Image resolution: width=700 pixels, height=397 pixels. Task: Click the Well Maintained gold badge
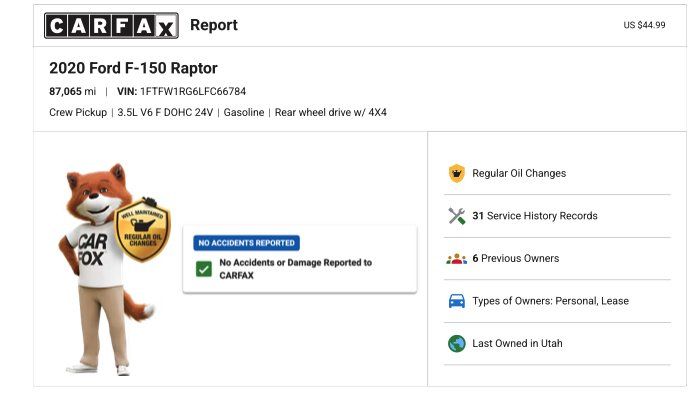pyautogui.click(x=142, y=230)
